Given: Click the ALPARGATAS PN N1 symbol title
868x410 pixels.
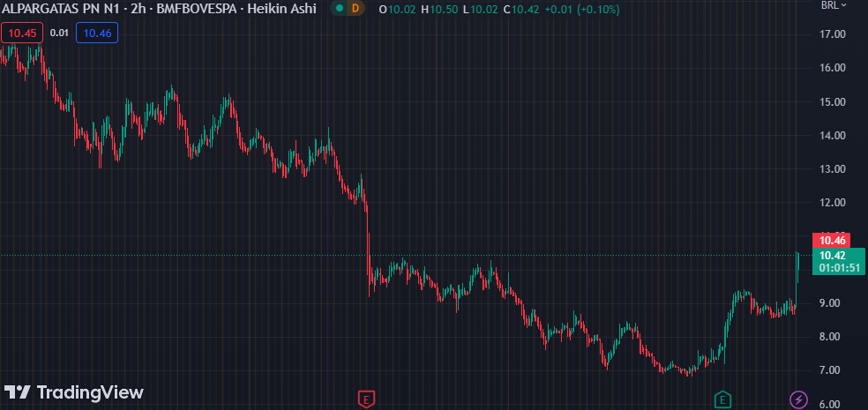Looking at the screenshot, I should (x=61, y=9).
